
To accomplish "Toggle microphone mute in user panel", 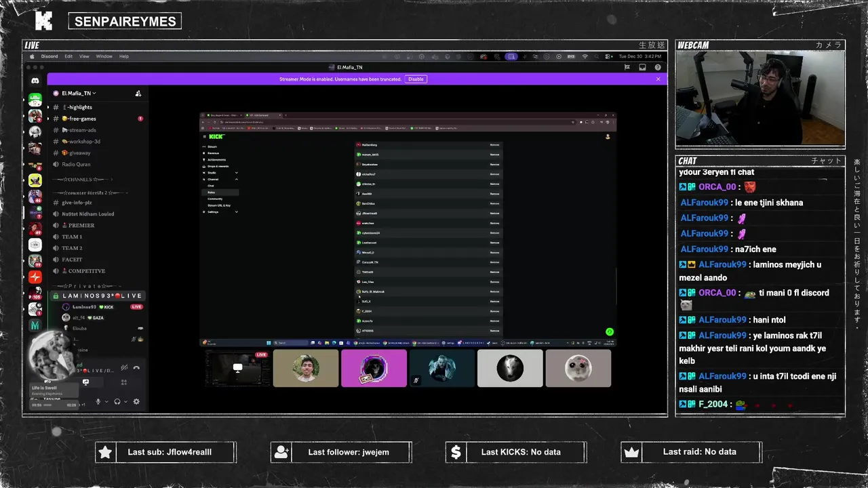I will [x=98, y=401].
